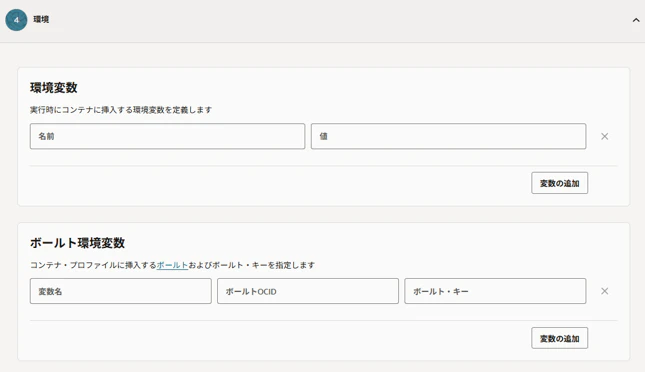The width and height of the screenshot is (645, 372).
Task: Focus the ボールト・キー input field
Action: tap(495, 291)
